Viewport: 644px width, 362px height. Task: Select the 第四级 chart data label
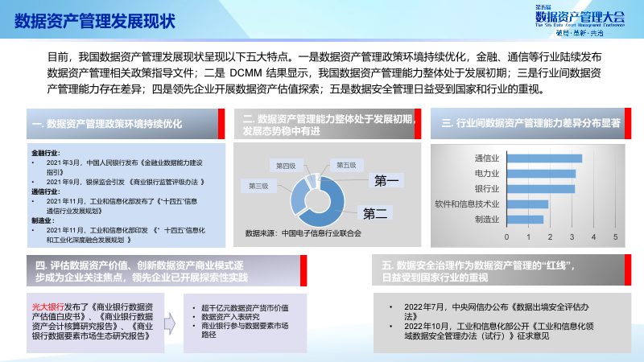click(x=286, y=165)
